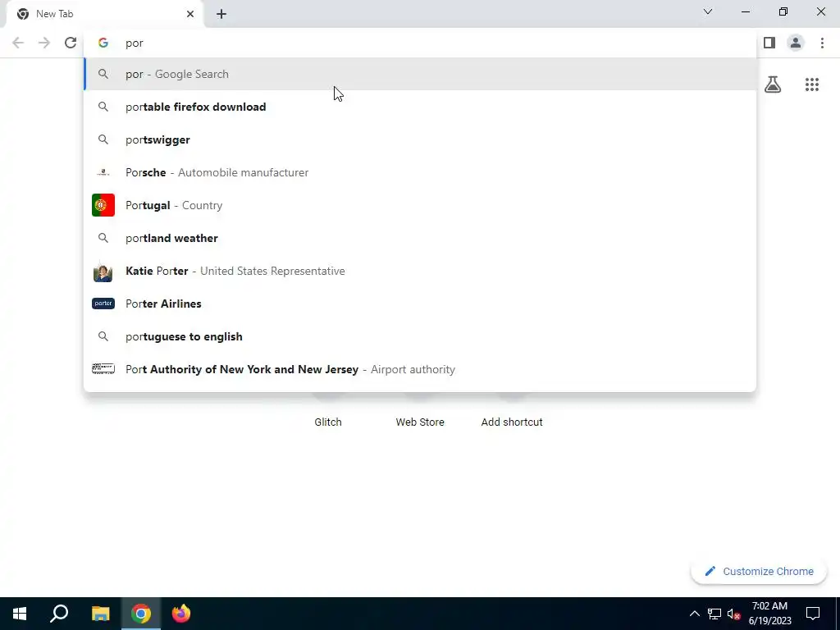Choose 'portland weather' suggestion
840x630 pixels.
tap(420, 238)
